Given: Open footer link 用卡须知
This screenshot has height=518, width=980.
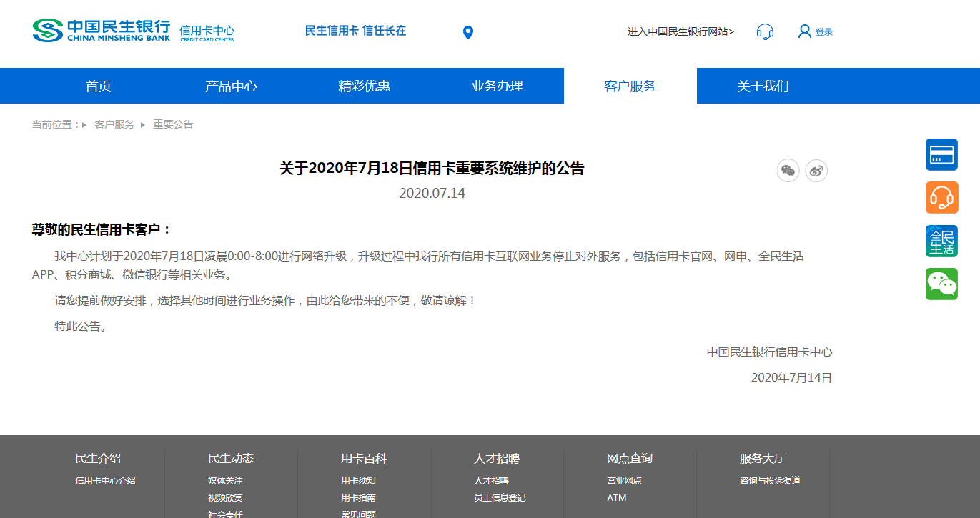Looking at the screenshot, I should [x=358, y=481].
